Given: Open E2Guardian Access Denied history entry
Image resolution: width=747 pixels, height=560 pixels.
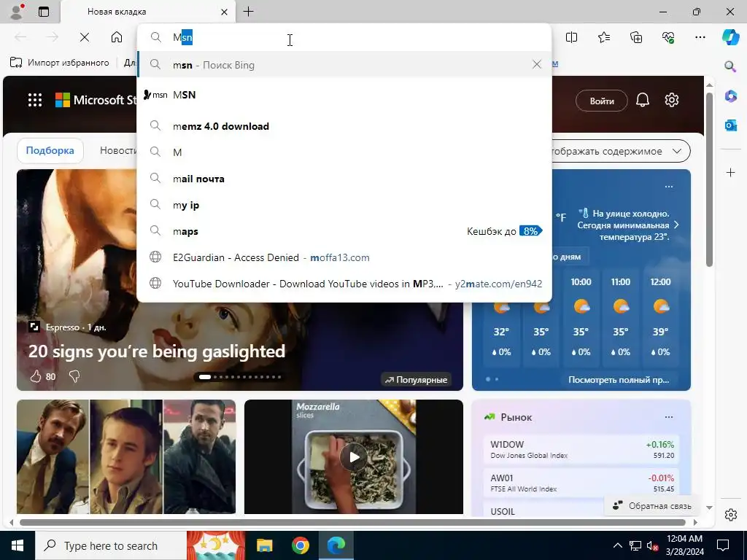Looking at the screenshot, I should (x=344, y=257).
